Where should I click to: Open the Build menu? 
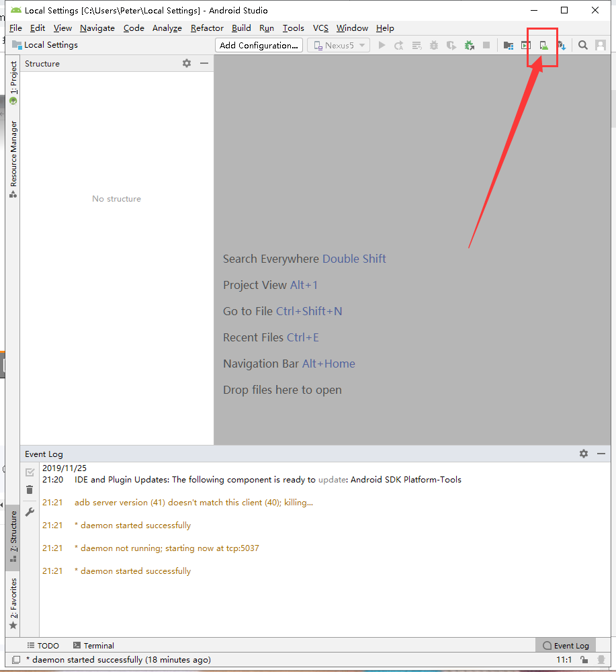tap(241, 28)
